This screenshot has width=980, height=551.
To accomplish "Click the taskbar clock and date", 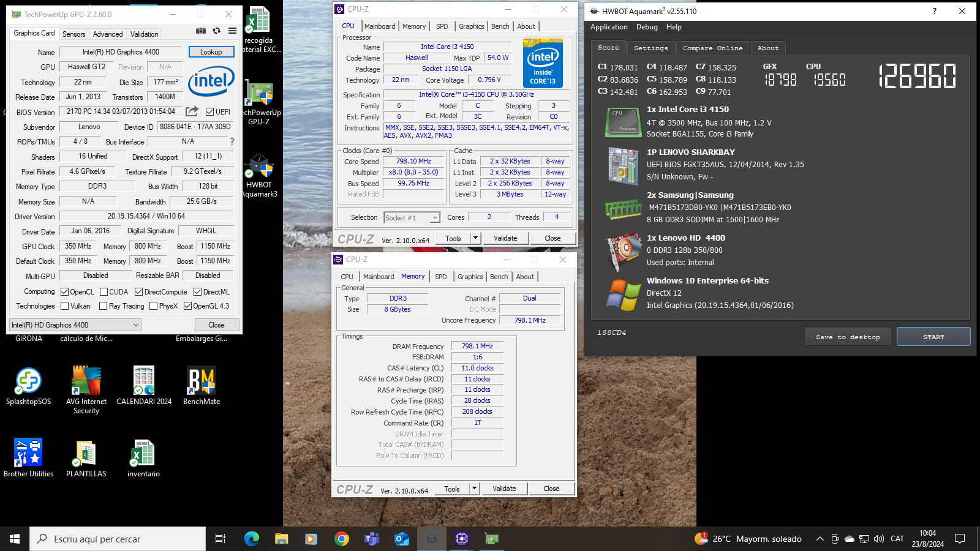I will (927, 539).
